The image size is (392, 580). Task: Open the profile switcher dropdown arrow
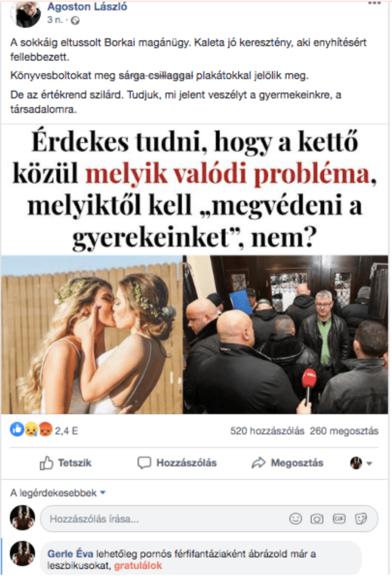[x=369, y=463]
